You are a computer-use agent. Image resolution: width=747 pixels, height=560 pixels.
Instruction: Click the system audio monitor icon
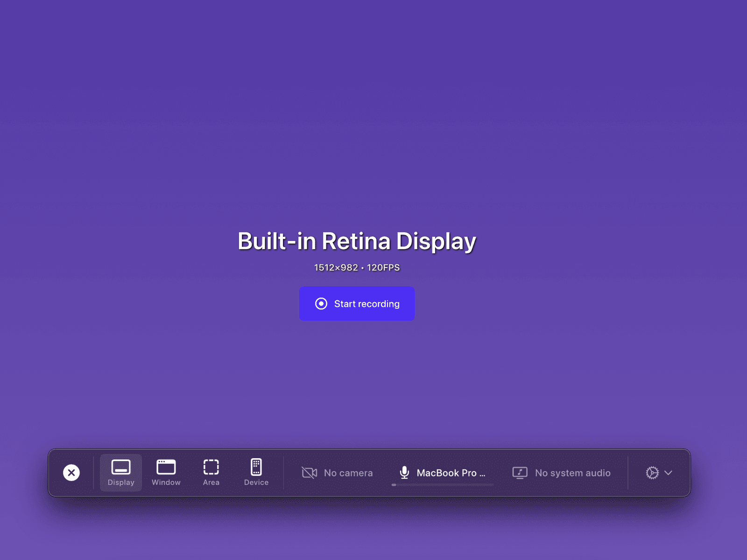[520, 473]
